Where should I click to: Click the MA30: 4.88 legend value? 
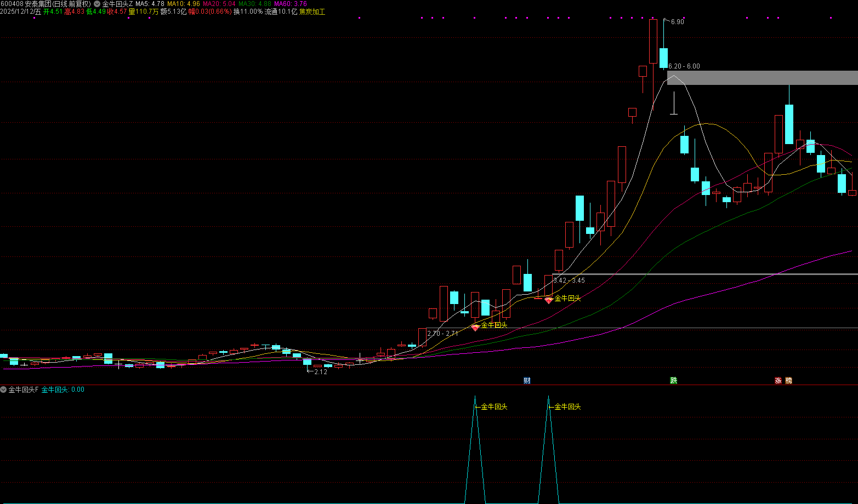click(255, 4)
